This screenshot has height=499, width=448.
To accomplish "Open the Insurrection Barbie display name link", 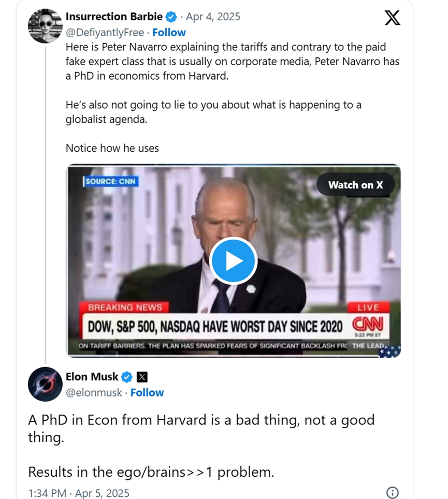I will point(114,17).
